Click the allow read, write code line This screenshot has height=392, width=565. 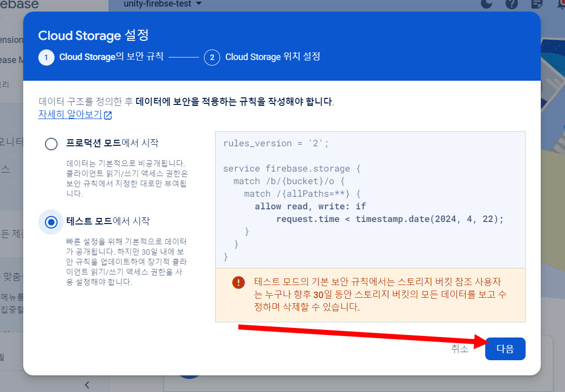[310, 206]
